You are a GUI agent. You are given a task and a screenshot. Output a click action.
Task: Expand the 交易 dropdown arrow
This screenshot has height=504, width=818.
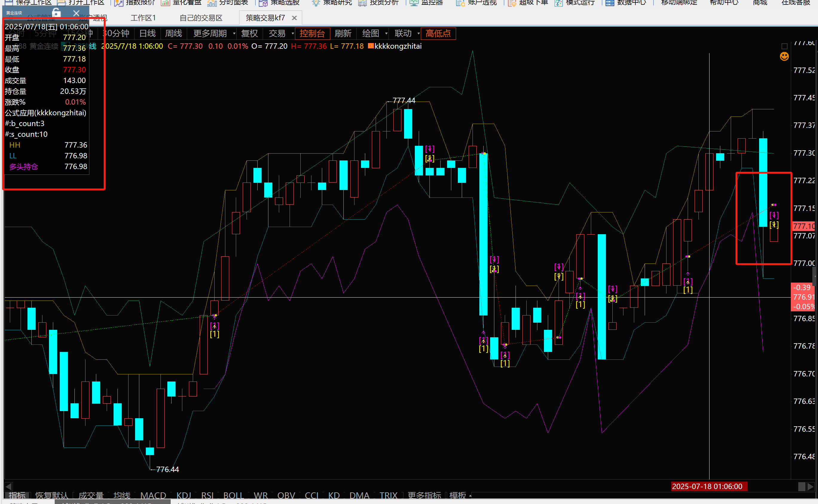(x=293, y=33)
